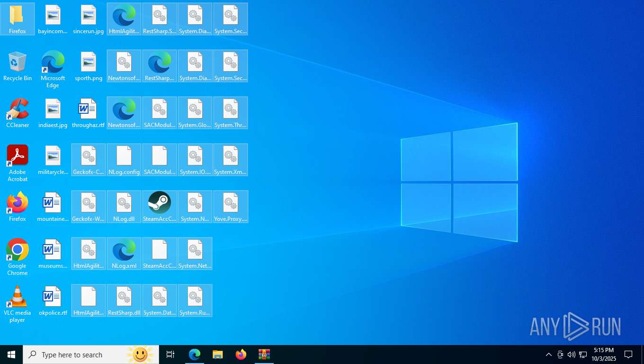Open the volume control in system tray
The height and width of the screenshot is (364, 644).
coord(572,355)
